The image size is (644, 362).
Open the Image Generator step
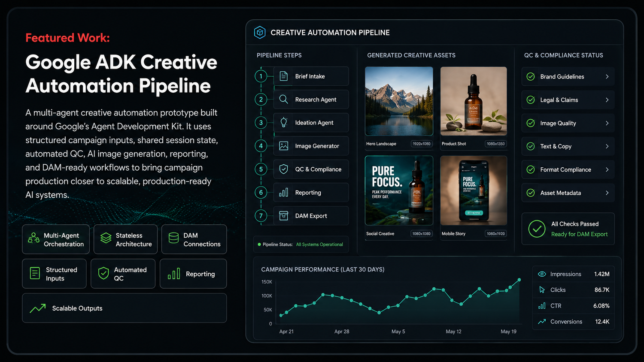(311, 146)
